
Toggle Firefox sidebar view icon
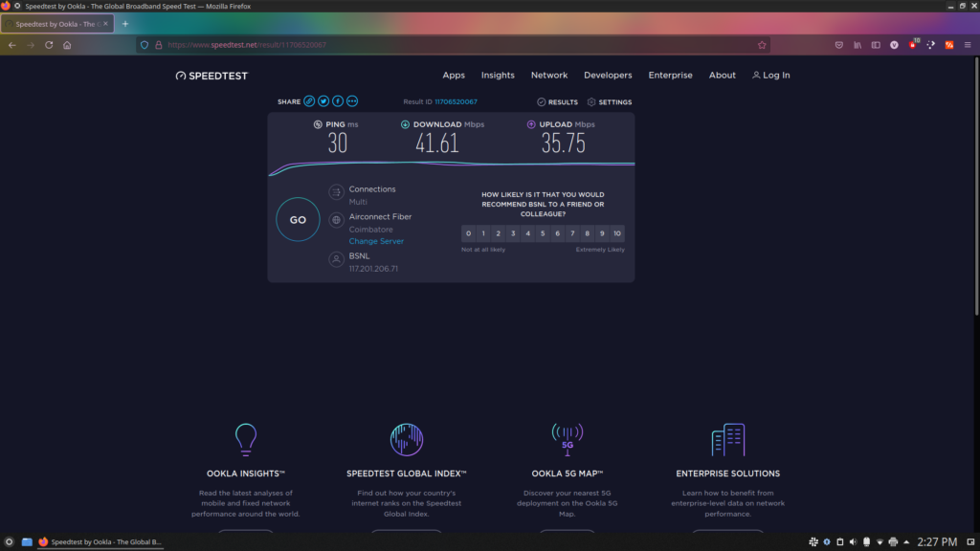pos(876,45)
